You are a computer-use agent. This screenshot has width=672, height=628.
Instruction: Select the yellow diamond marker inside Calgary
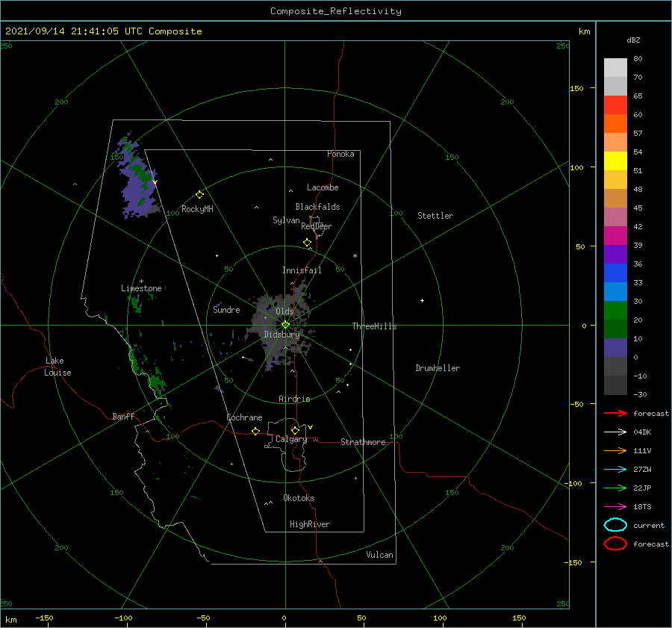tap(295, 430)
